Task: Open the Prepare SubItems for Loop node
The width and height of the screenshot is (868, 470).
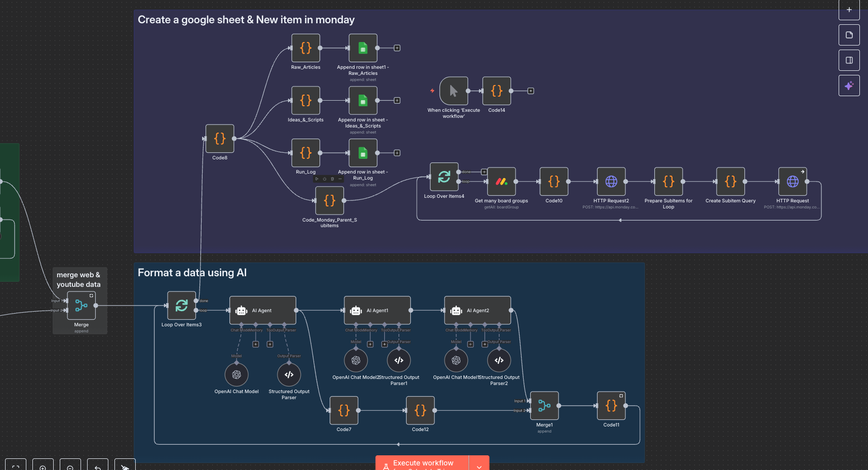Action: click(668, 182)
